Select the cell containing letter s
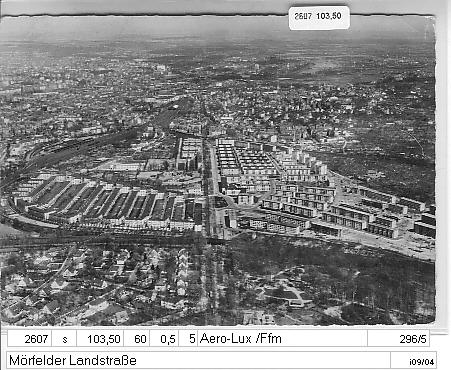The image size is (451, 370). [x=64, y=339]
